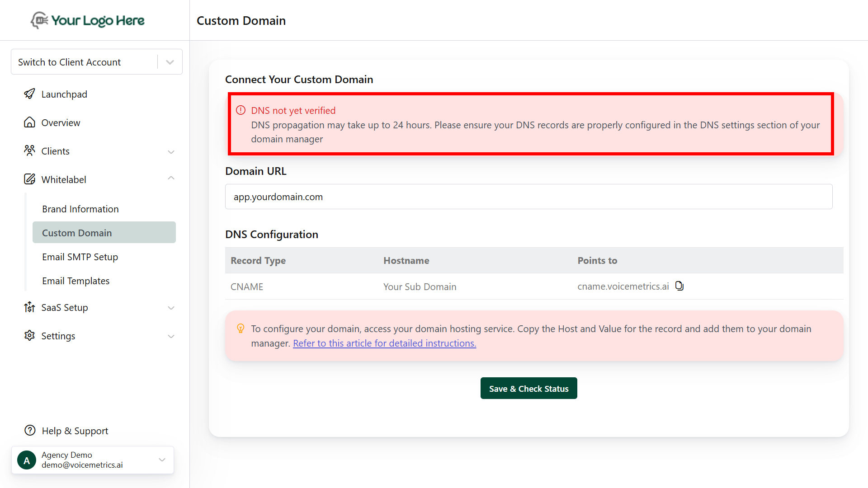This screenshot has height=488, width=868.
Task: Click the copy icon next to cname.voicemetrics.ai
Action: (x=679, y=286)
